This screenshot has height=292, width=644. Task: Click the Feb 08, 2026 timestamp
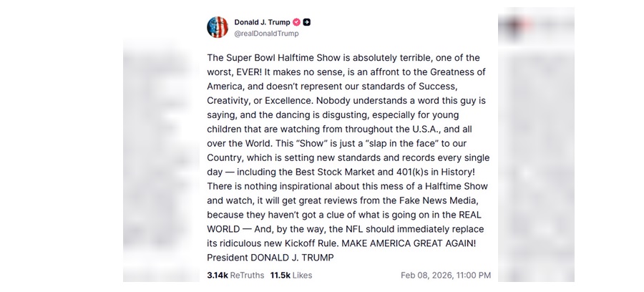pyautogui.click(x=445, y=275)
